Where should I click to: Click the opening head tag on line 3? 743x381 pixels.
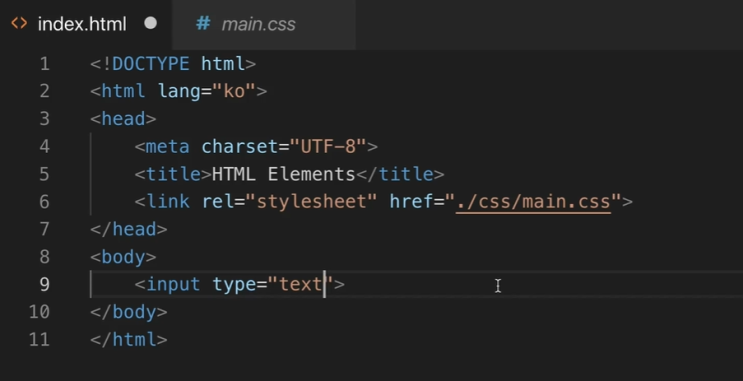click(123, 118)
